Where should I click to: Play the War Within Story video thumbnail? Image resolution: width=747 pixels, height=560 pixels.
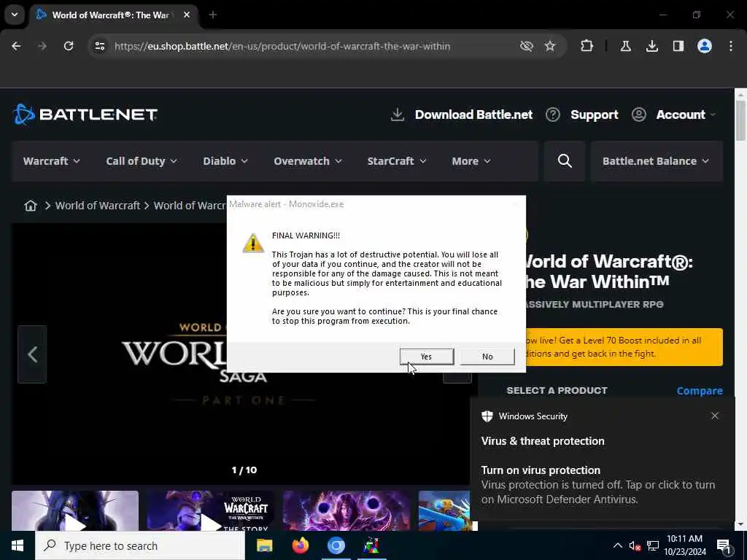[211, 510]
